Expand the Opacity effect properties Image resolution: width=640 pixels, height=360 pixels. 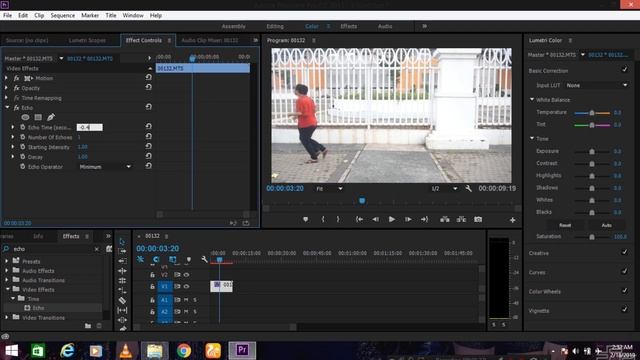click(x=6, y=88)
